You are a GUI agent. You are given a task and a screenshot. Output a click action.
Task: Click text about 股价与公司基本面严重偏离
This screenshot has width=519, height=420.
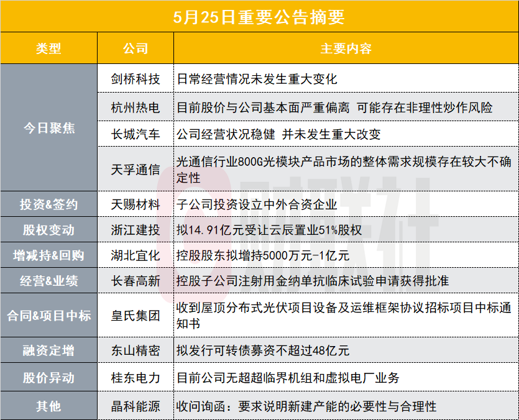pyautogui.click(x=334, y=107)
